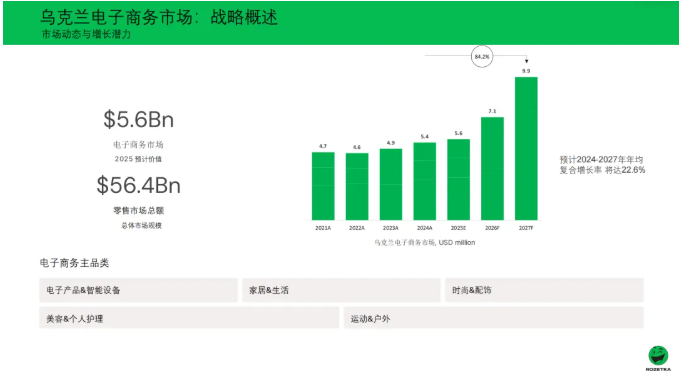The image size is (680, 379).
Task: Select the 运动&户外 category box
Action: (x=494, y=318)
